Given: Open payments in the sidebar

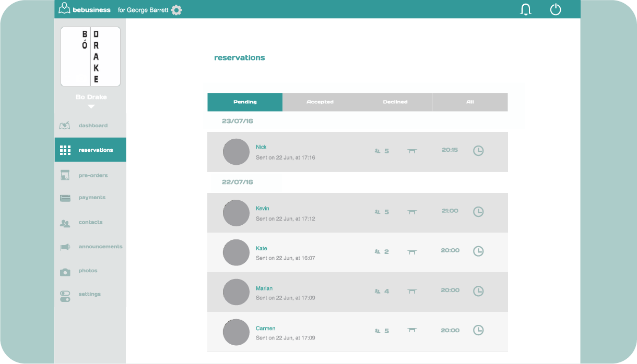Looking at the screenshot, I should [x=92, y=198].
